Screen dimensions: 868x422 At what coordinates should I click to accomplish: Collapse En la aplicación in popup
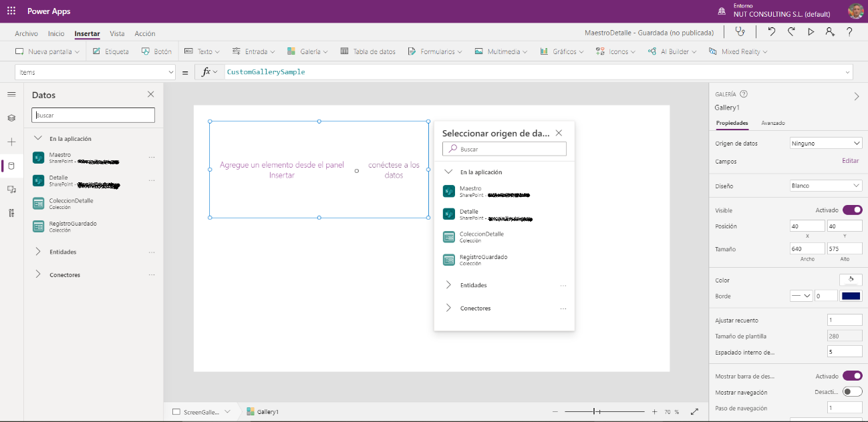(448, 172)
